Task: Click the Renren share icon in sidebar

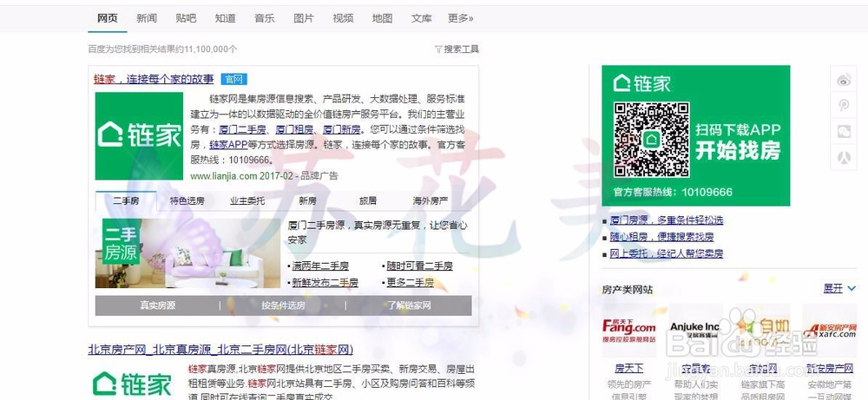Action: (844, 157)
